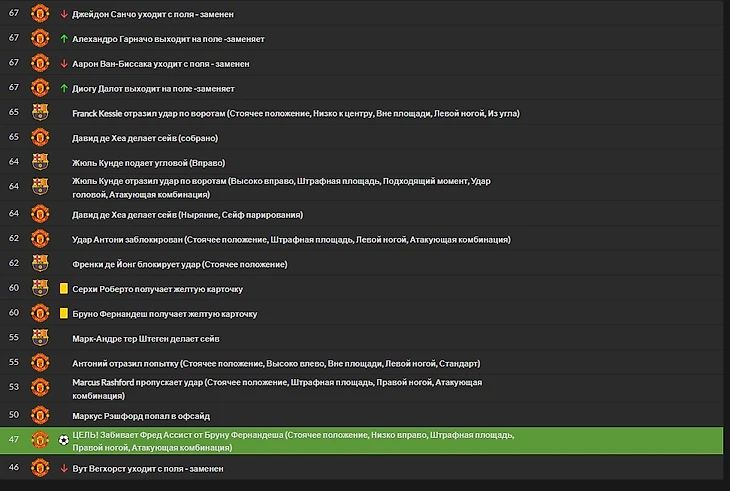Click minute 60 in Бруно Фернандеш row
This screenshot has width=730, height=491.
(14, 312)
